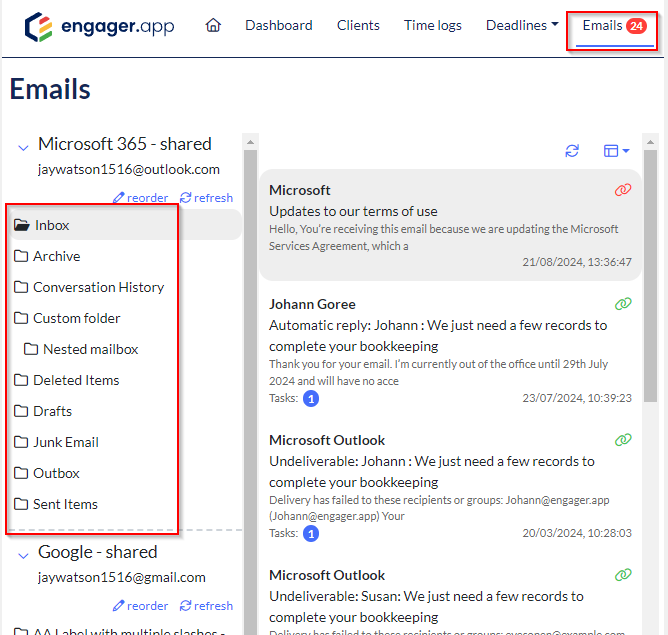Click the Archive folder icon

pyautogui.click(x=21, y=256)
